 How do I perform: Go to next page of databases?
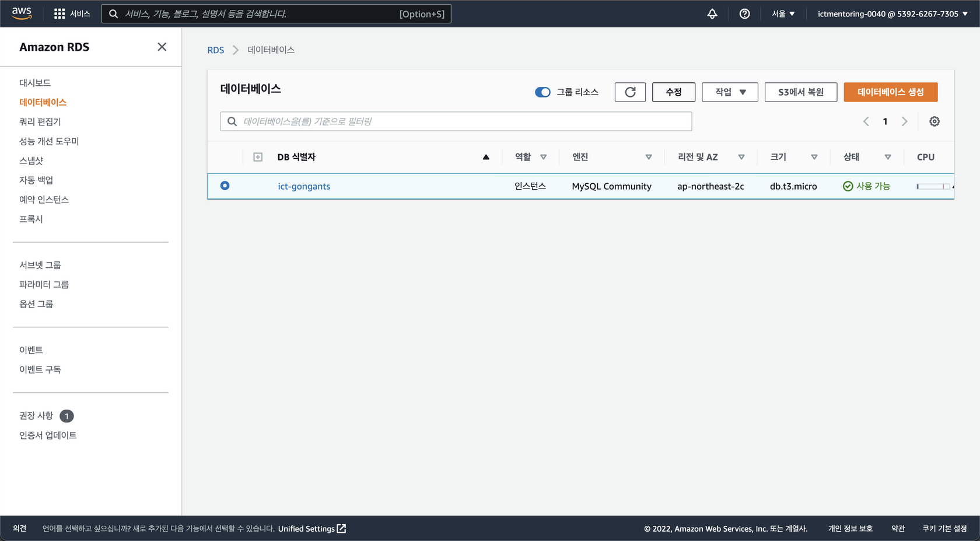coord(904,121)
